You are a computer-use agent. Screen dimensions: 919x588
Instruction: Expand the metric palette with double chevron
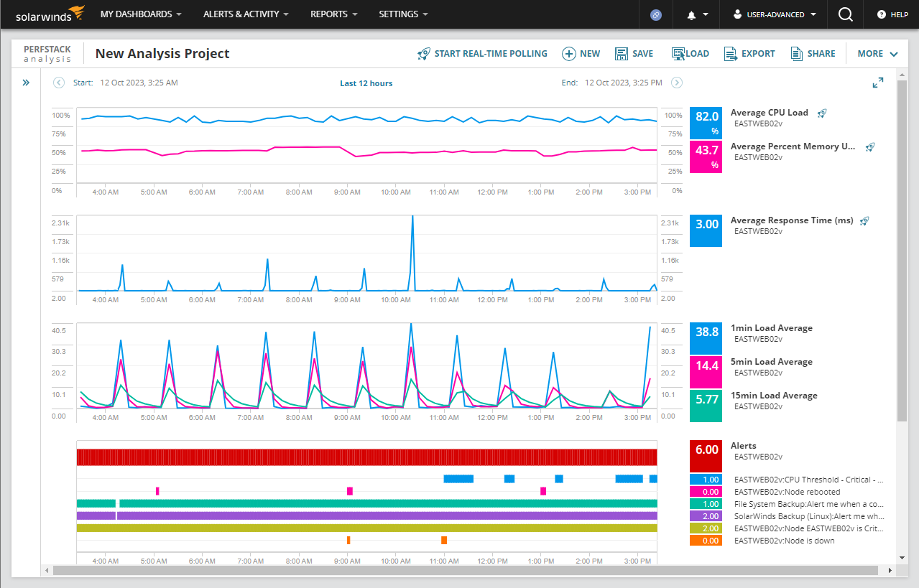coord(26,83)
